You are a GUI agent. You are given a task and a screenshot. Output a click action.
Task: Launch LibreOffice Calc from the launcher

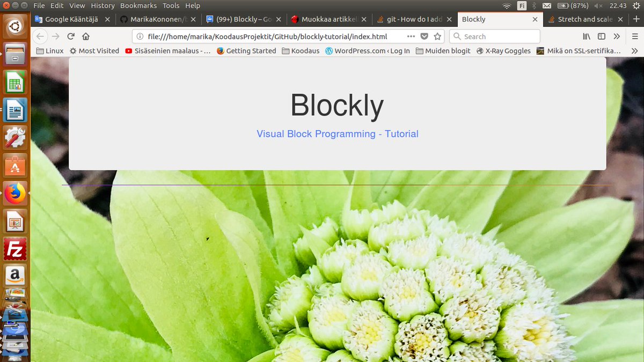(x=15, y=83)
